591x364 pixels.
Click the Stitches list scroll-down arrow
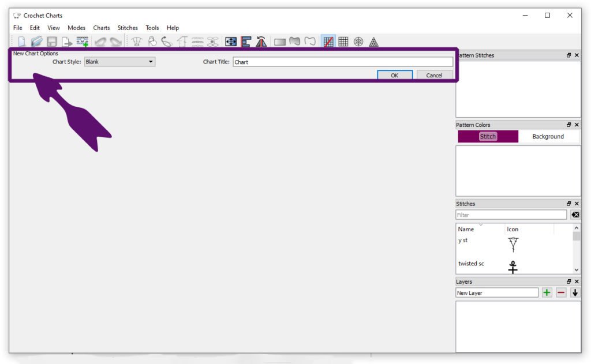(577, 270)
